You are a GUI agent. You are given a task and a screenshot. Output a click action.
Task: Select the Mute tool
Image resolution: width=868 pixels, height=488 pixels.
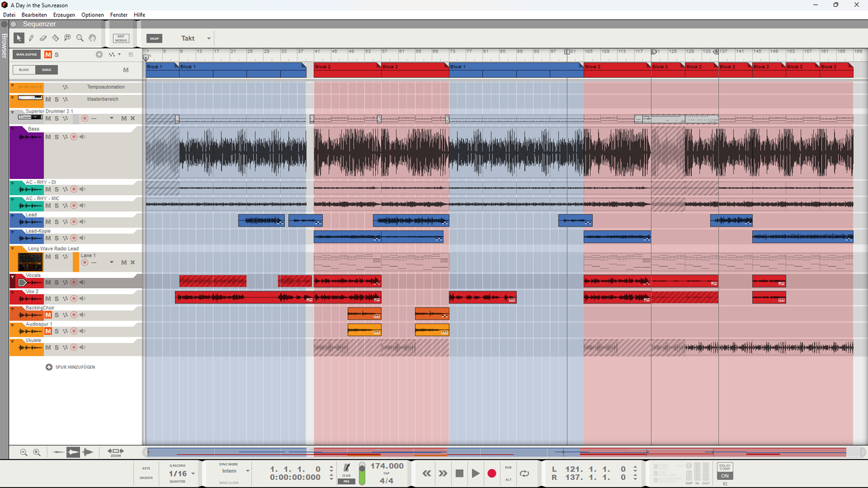click(67, 38)
